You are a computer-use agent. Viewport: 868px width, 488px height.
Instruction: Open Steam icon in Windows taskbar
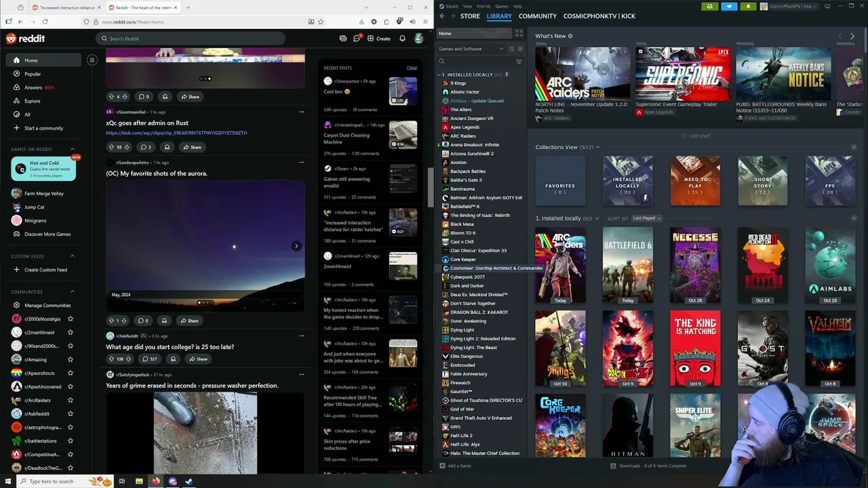tap(189, 481)
